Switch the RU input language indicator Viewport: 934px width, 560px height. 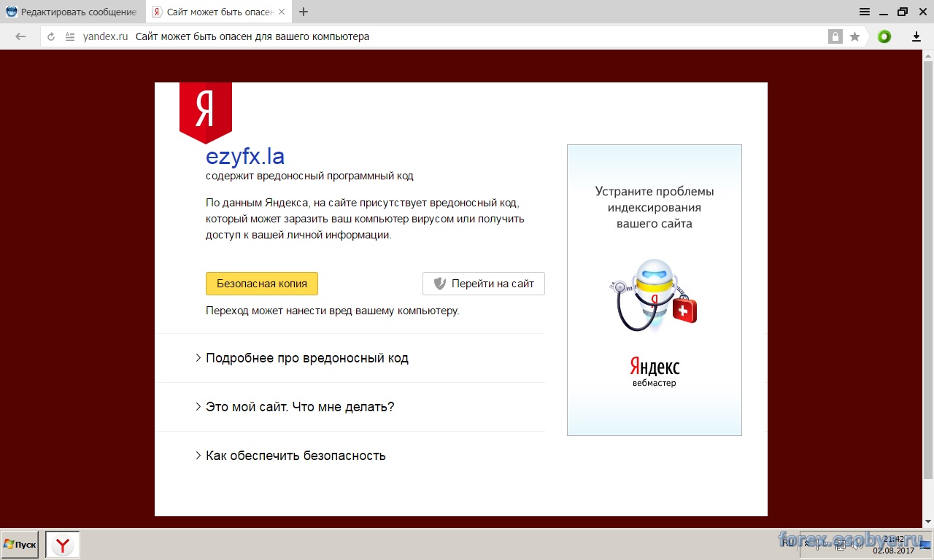[788, 542]
